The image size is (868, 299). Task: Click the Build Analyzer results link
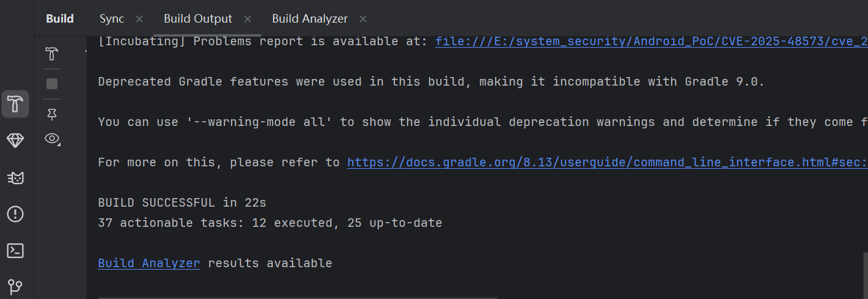point(149,264)
